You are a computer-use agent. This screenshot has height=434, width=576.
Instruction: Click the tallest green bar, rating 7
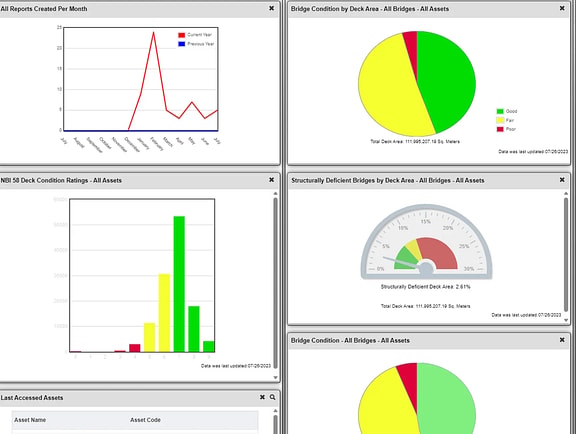179,284
